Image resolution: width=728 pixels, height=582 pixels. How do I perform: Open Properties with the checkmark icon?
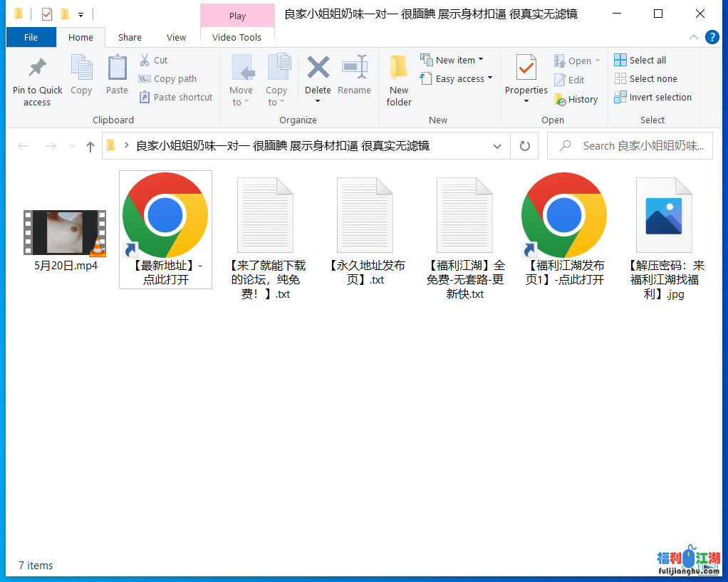[x=526, y=68]
